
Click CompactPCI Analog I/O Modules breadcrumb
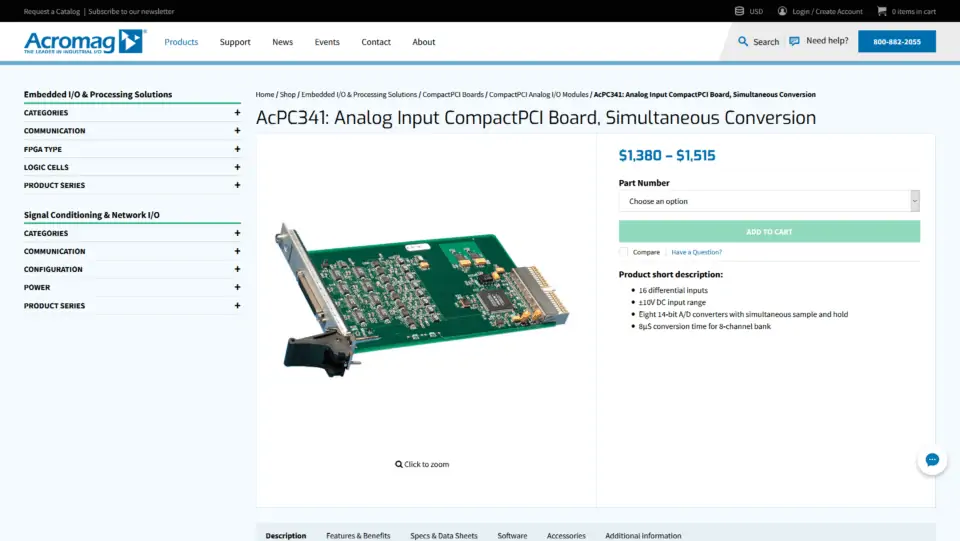point(539,94)
